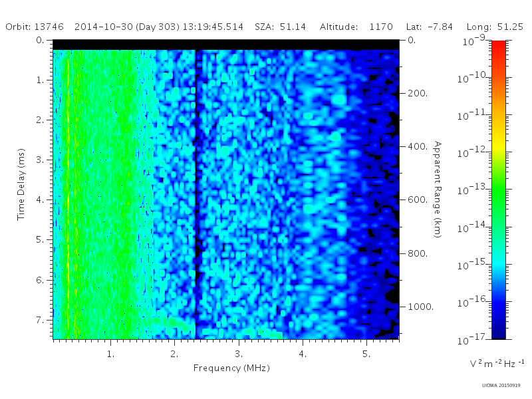Click the 4. time delay tick label
Image resolution: width=532 pixels, height=399 pixels.
pos(40,199)
